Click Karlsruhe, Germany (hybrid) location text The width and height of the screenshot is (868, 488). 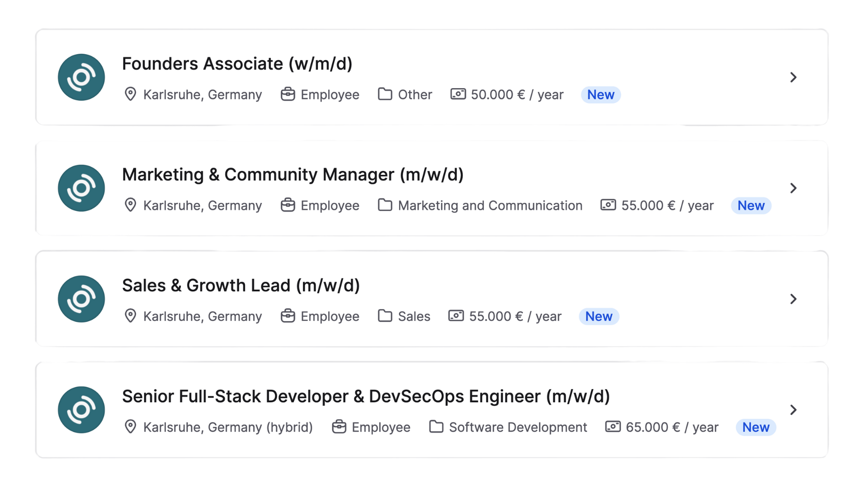(x=228, y=427)
